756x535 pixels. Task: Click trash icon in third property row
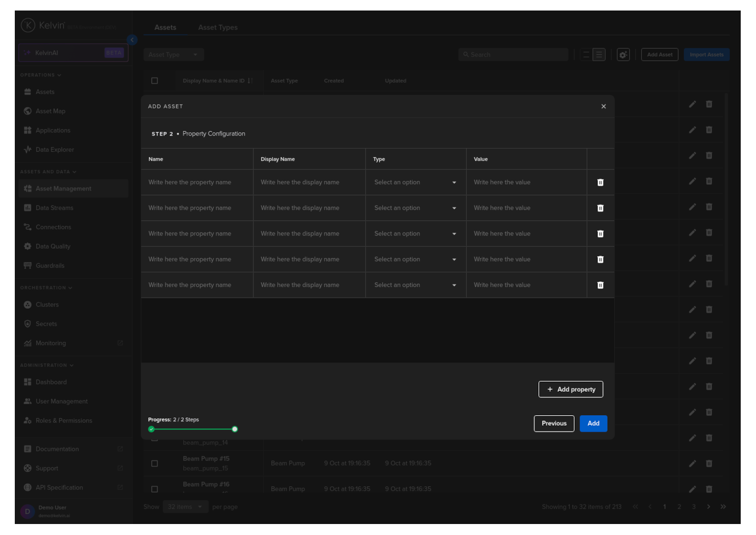point(600,234)
